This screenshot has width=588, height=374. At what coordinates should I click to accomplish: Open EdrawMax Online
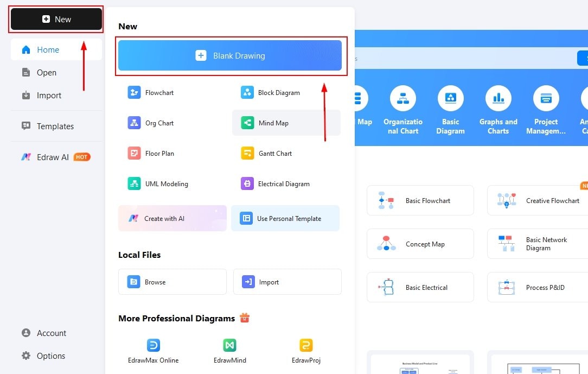click(x=153, y=350)
